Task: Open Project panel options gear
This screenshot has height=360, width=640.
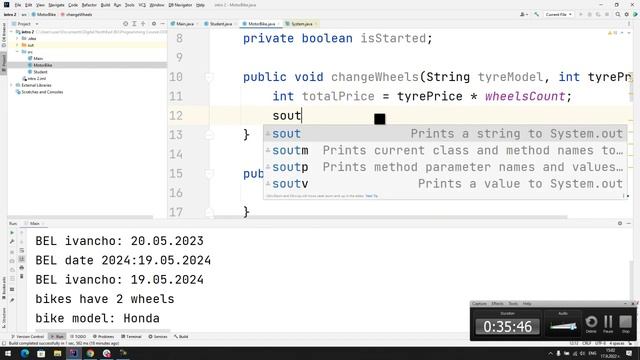Action: [154, 24]
